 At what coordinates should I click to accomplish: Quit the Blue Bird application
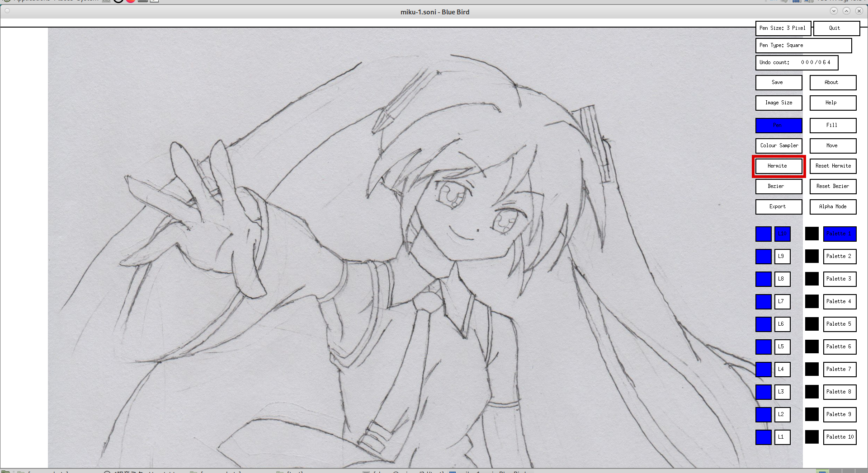point(836,28)
